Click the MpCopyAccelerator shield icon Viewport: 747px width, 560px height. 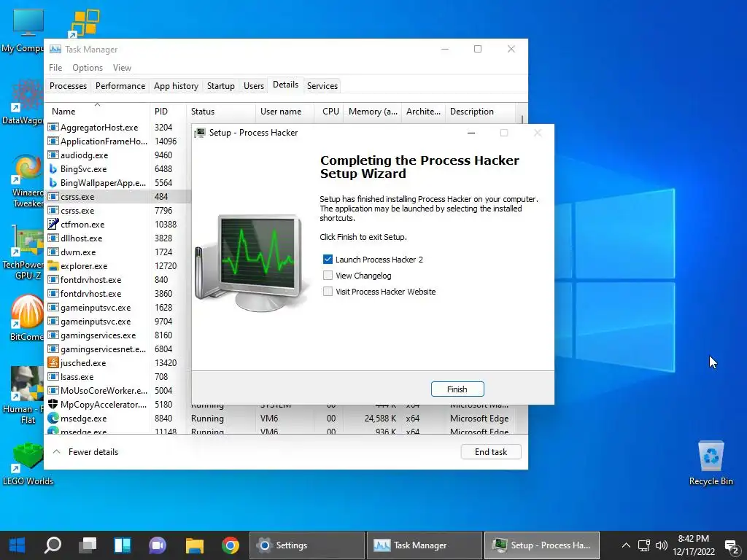[53, 404]
